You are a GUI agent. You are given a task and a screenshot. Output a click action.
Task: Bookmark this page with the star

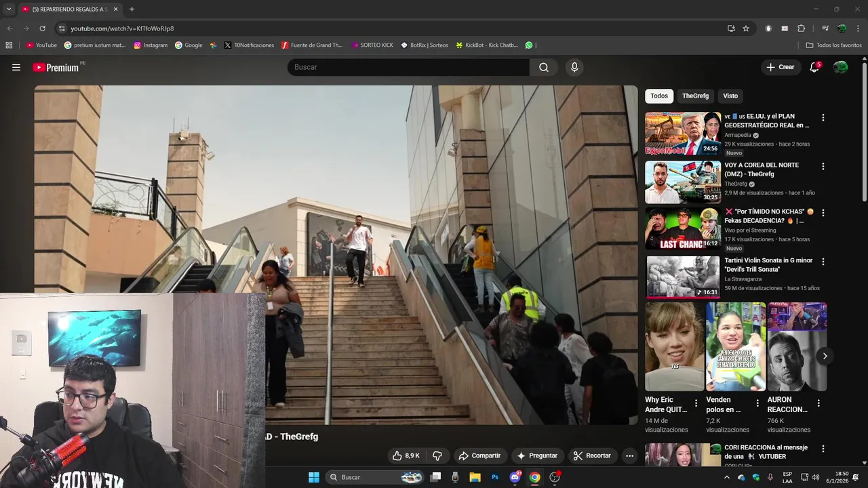(746, 28)
